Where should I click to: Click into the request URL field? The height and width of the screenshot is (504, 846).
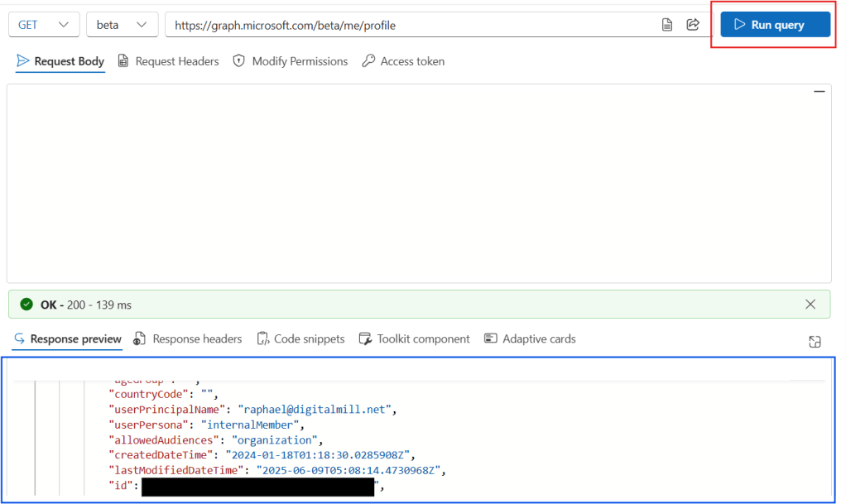(373, 25)
